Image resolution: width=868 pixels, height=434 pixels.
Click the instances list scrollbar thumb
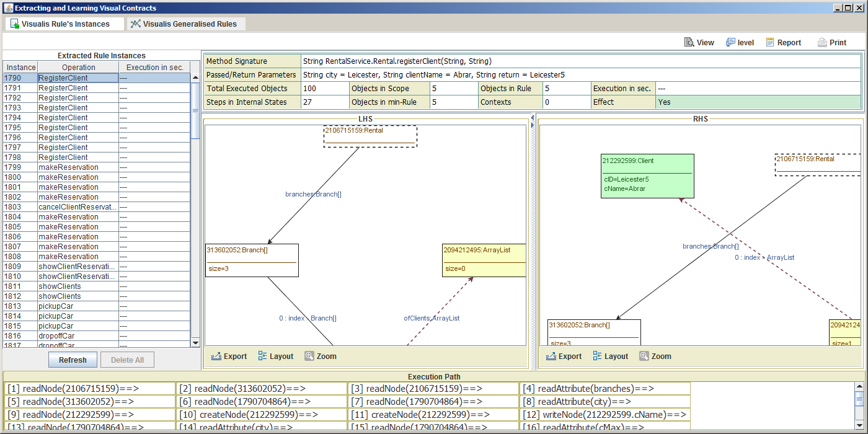pos(195,110)
